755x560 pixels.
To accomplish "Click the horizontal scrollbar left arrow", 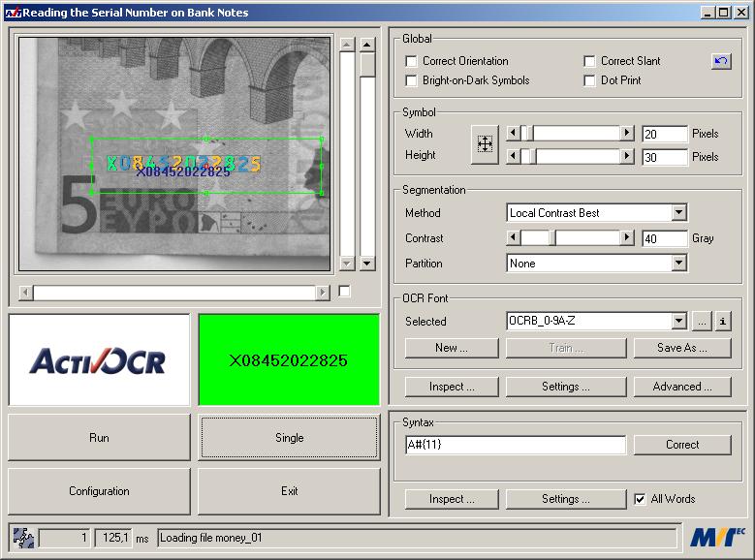I will point(25,293).
